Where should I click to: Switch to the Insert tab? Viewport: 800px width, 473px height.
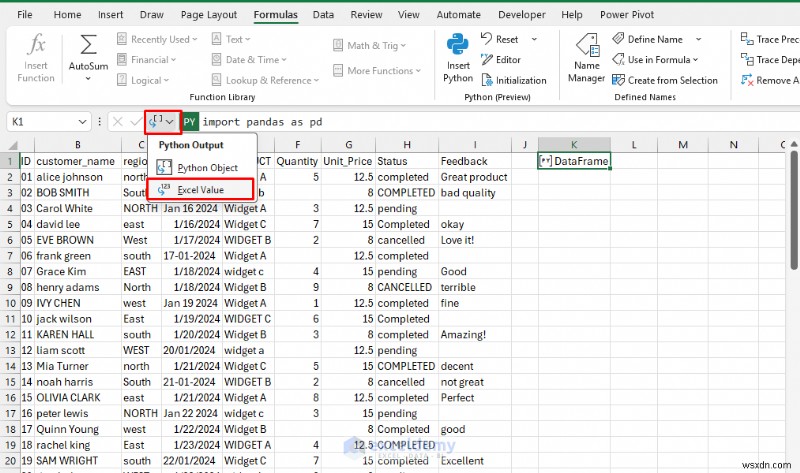tap(110, 14)
